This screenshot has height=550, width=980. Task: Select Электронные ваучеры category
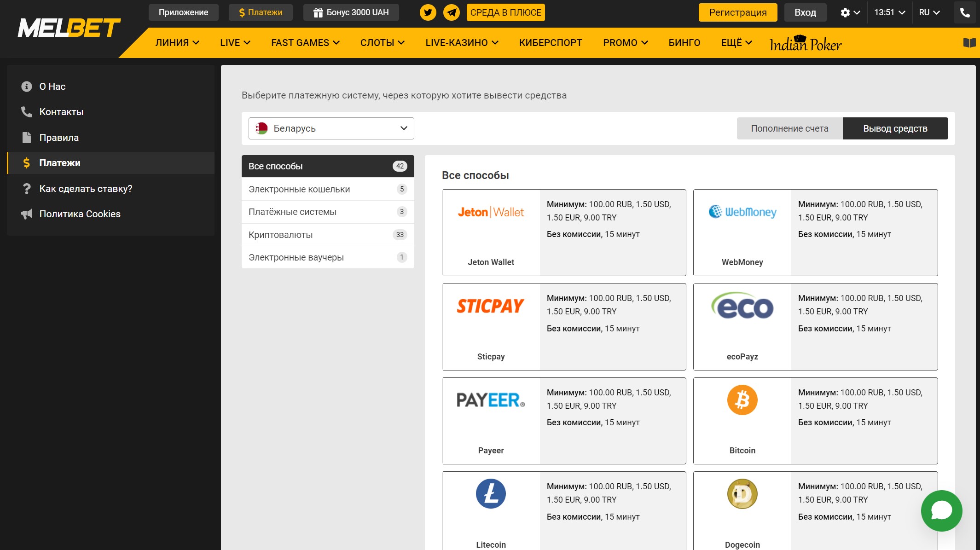coord(328,257)
